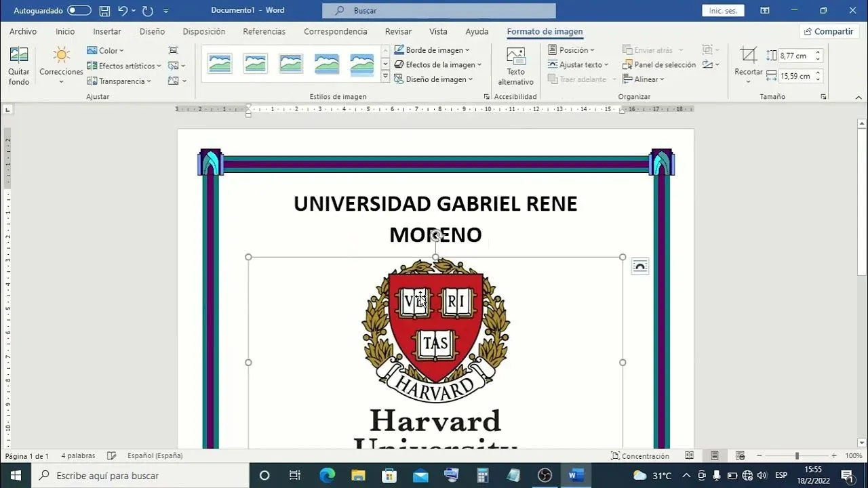Click the Undo arrow icon

coord(123,11)
